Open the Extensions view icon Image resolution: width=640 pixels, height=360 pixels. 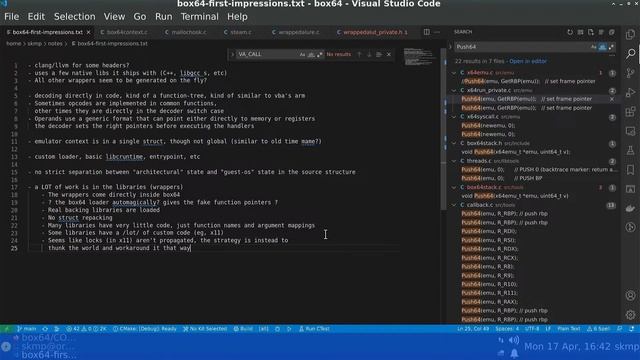click(x=631, y=111)
